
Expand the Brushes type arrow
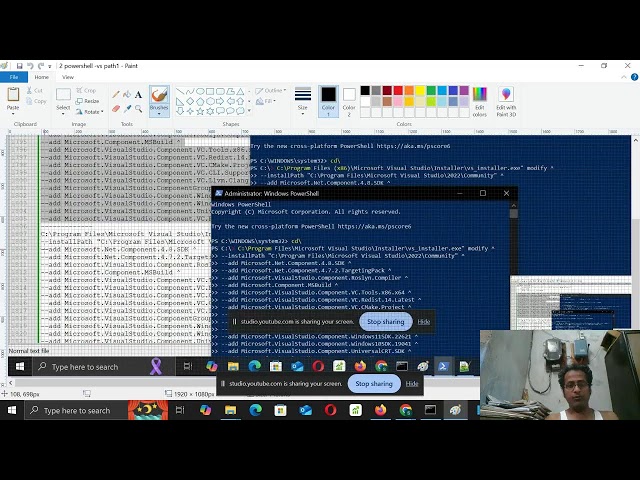tap(159, 114)
